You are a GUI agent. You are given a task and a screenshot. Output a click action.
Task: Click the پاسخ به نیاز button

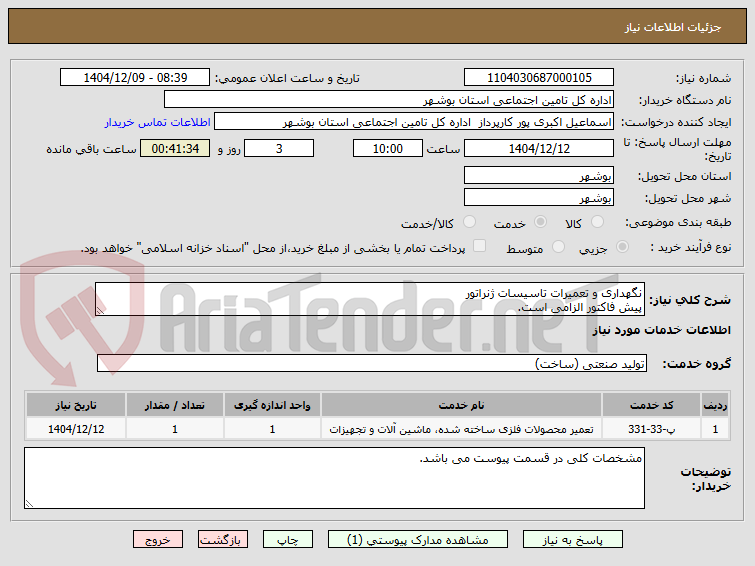(x=573, y=540)
